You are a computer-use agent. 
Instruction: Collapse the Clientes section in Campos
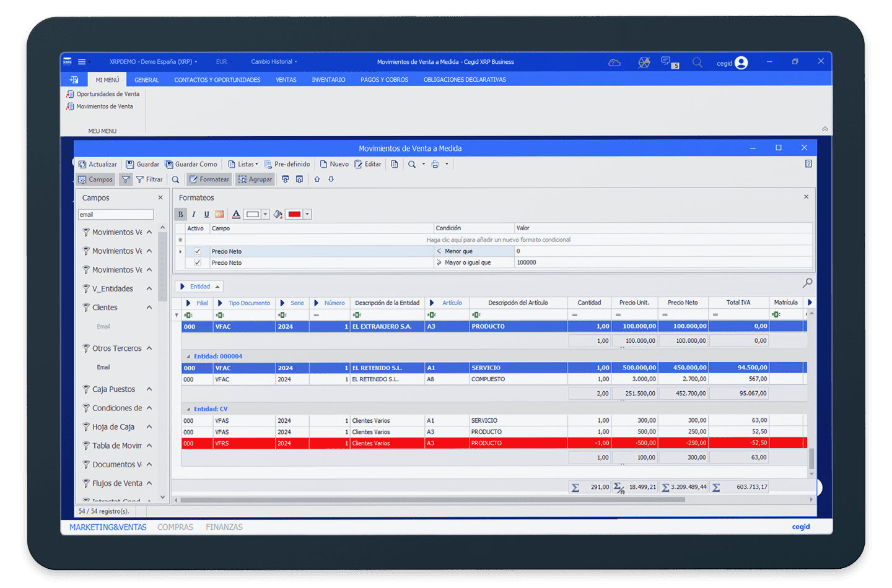(149, 308)
